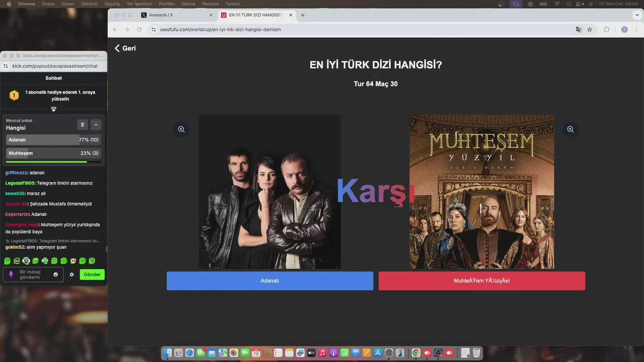Open the Görüntü menu
This screenshot has width=644, height=362.
[x=89, y=4]
